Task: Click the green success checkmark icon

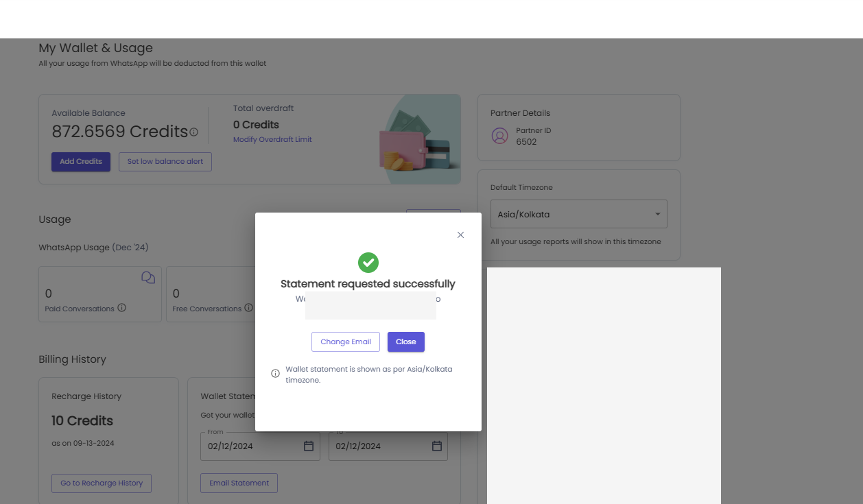Action: coord(368,262)
